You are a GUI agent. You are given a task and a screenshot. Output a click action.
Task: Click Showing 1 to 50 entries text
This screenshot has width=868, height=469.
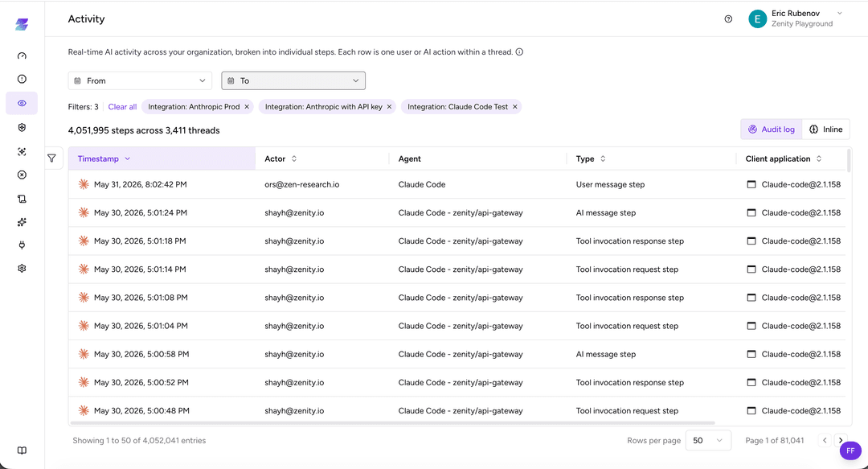[139, 440]
